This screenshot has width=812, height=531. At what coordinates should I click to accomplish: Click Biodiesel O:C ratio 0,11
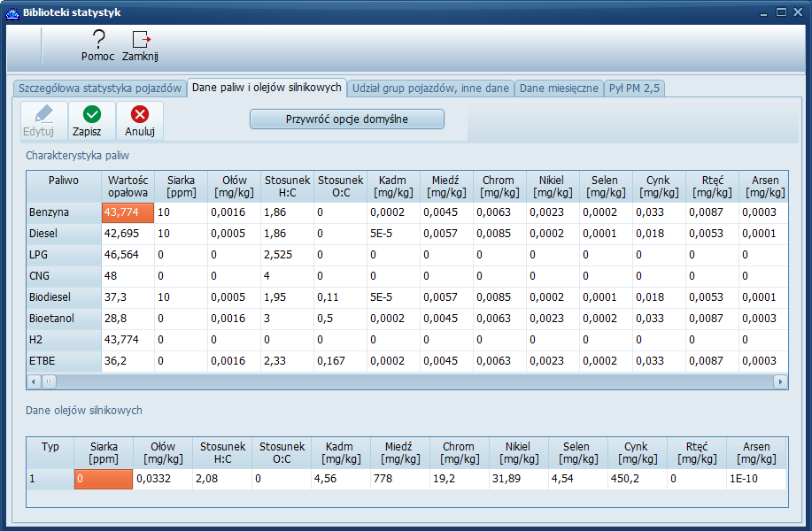(x=341, y=297)
